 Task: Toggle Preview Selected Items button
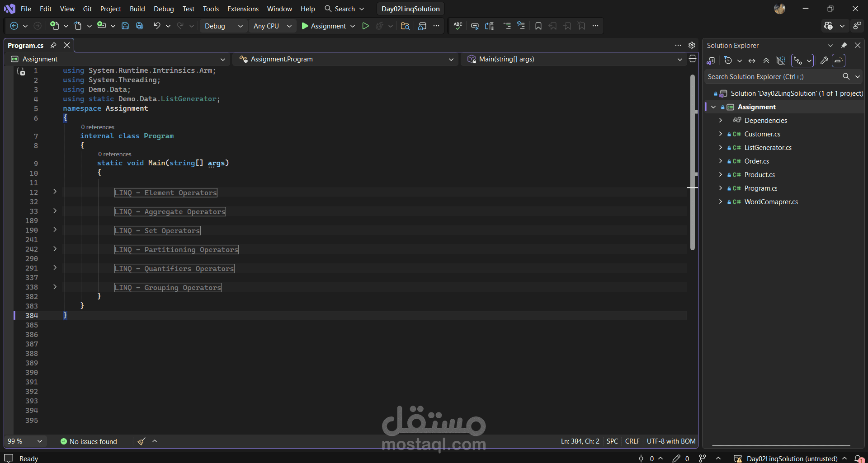(x=839, y=61)
